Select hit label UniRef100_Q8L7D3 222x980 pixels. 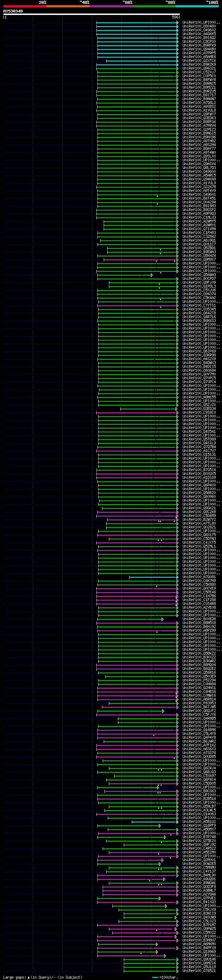pyautogui.click(x=199, y=168)
